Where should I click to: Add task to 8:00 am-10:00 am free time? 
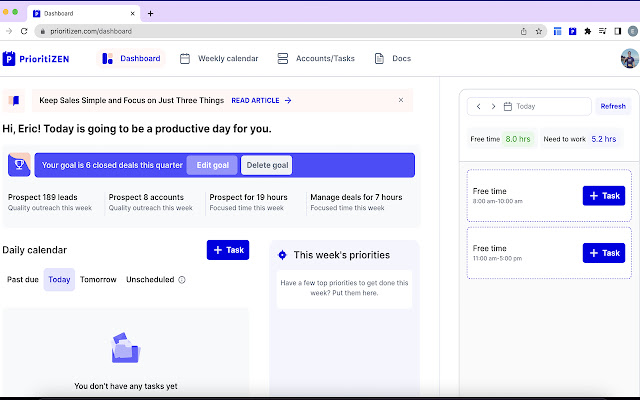(604, 196)
